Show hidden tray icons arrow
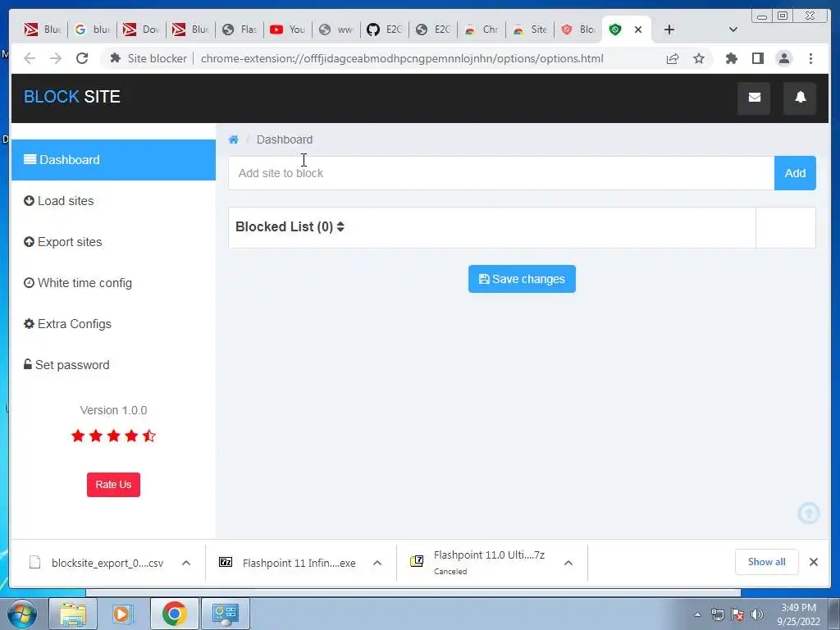The width and height of the screenshot is (840, 630). tap(697, 614)
